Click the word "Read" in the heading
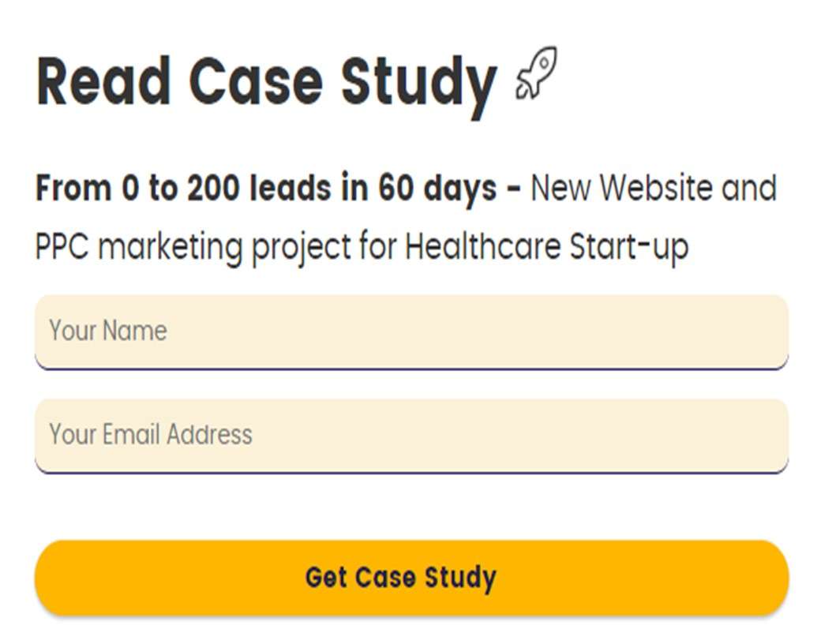Image resolution: width=821 pixels, height=644 pixels. (x=103, y=81)
